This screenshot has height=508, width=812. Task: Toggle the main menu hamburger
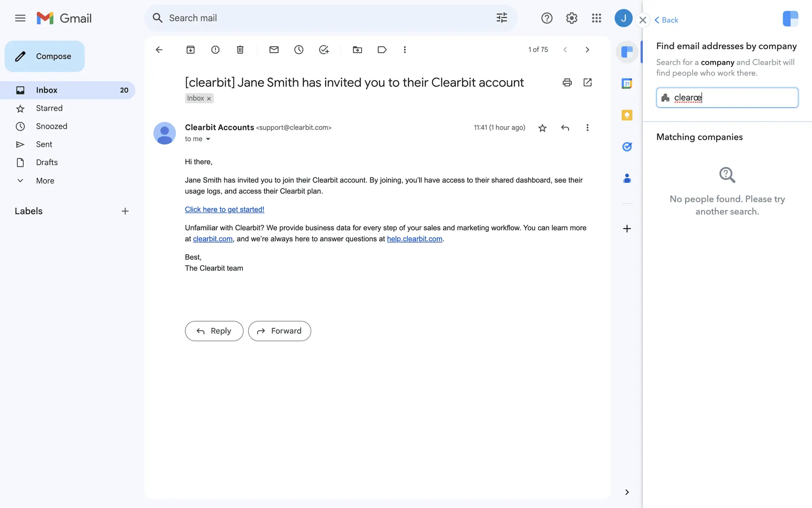click(x=20, y=18)
